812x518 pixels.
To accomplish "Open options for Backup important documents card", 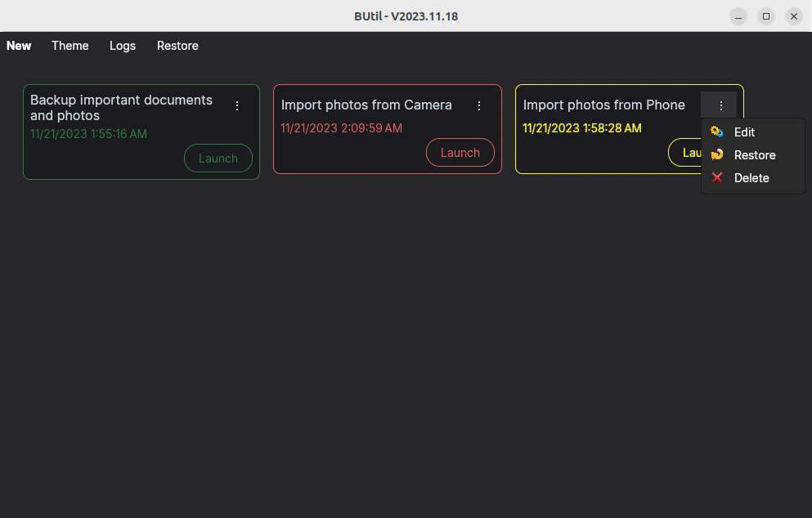I will click(x=237, y=105).
